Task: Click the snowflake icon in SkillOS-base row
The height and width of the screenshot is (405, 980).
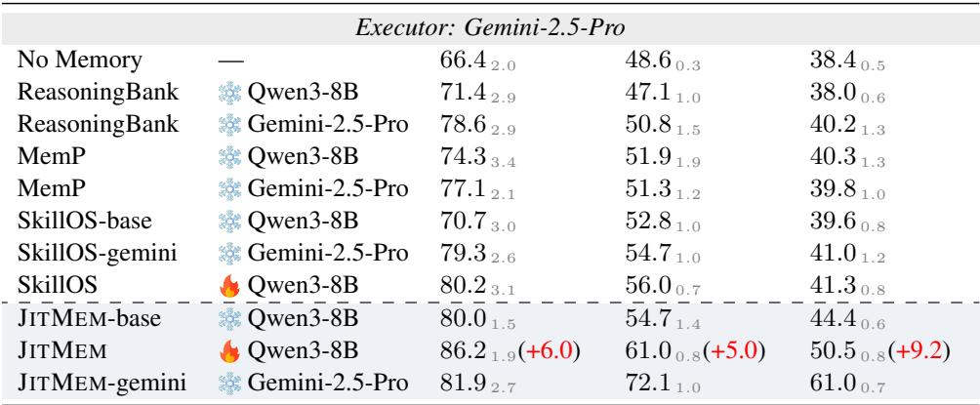Action: 229,222
